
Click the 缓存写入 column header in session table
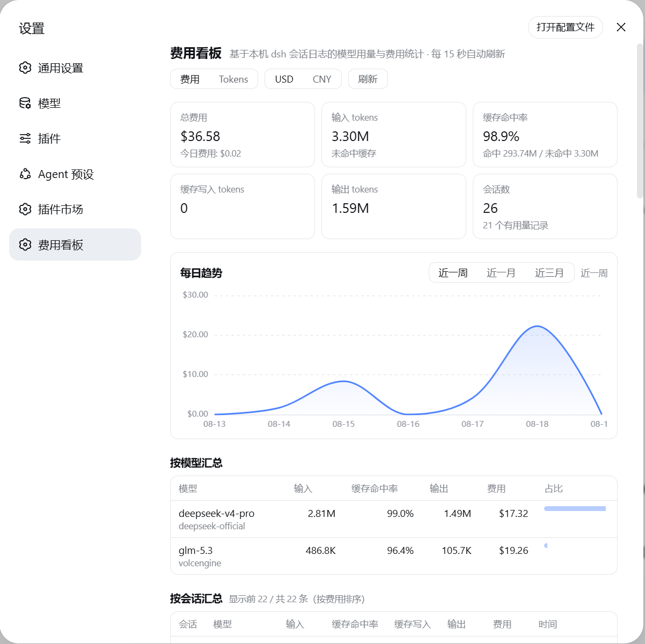pos(413,624)
